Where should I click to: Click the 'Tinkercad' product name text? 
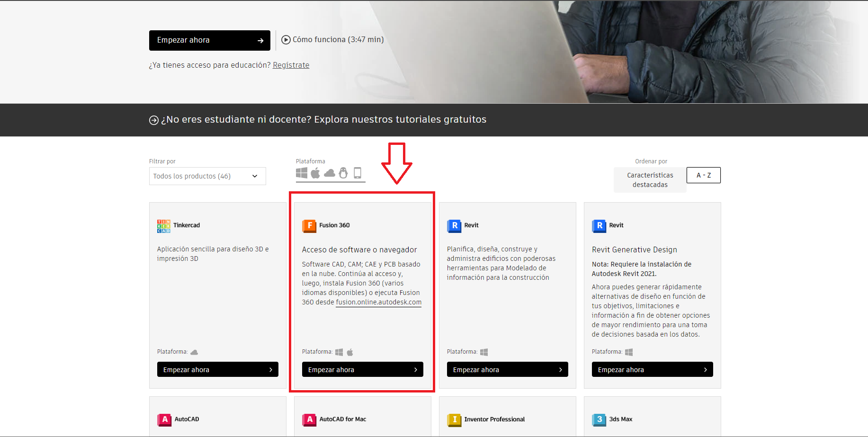[187, 225]
